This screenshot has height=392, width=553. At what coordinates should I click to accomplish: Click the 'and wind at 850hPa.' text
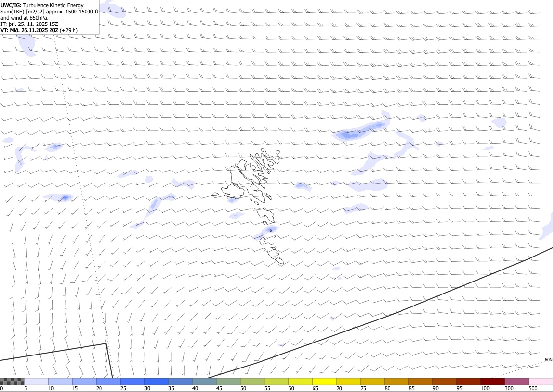click(x=25, y=18)
